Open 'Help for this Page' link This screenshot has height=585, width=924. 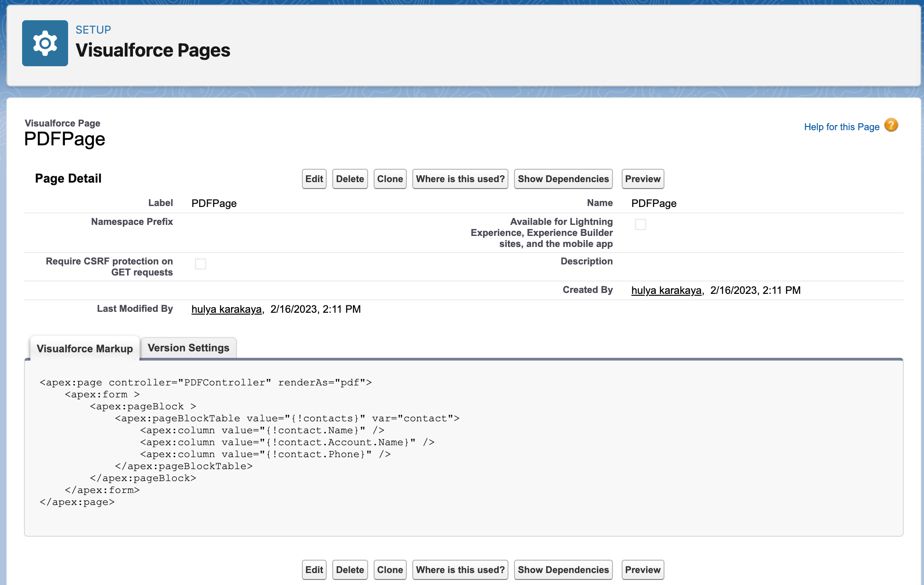(842, 126)
